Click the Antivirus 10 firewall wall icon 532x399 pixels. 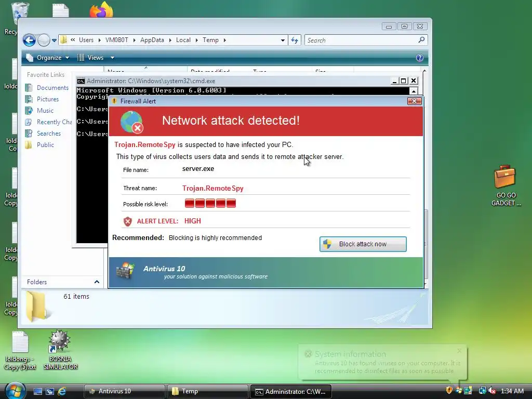pyautogui.click(x=125, y=270)
